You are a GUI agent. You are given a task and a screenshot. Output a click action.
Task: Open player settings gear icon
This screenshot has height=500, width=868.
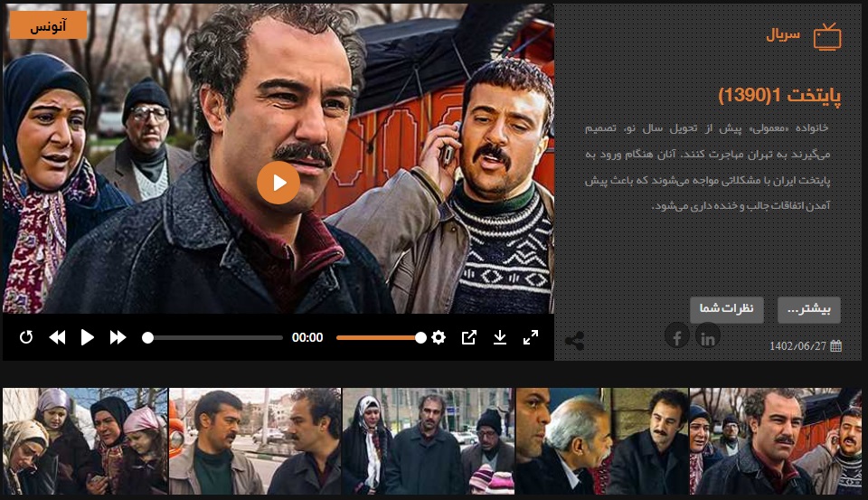point(439,337)
